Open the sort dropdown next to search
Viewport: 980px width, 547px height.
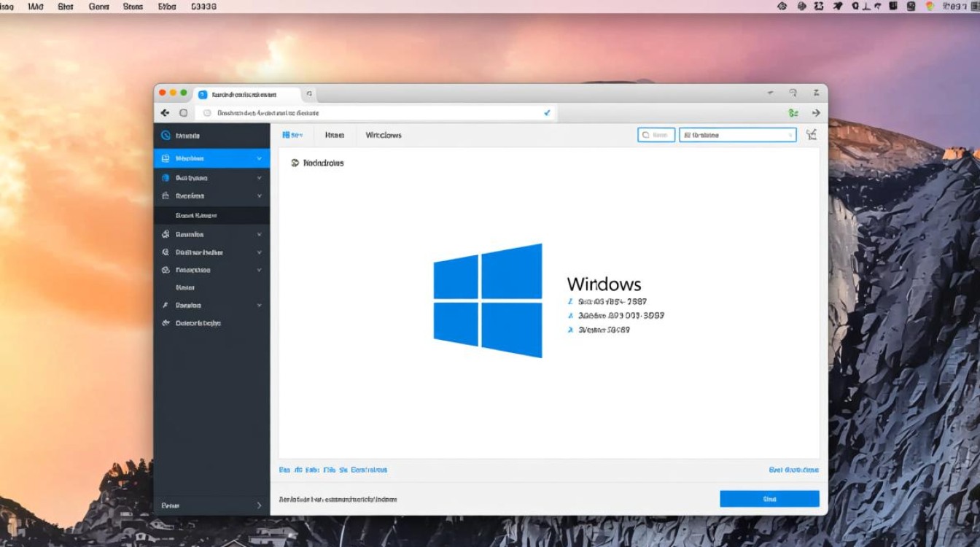click(x=736, y=134)
